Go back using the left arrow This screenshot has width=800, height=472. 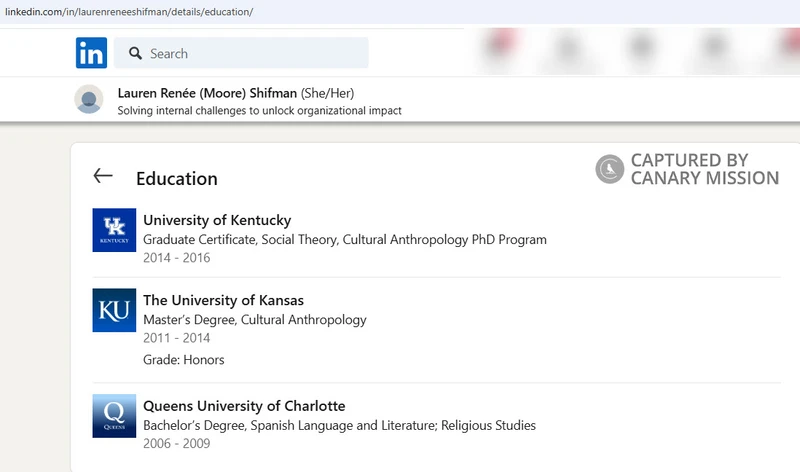[x=102, y=176]
